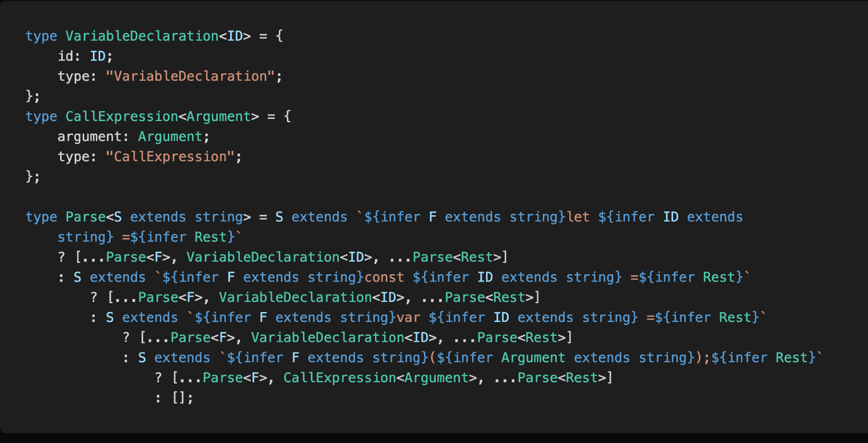
Task: Click the Parse type name in its declaration
Action: [85, 217]
